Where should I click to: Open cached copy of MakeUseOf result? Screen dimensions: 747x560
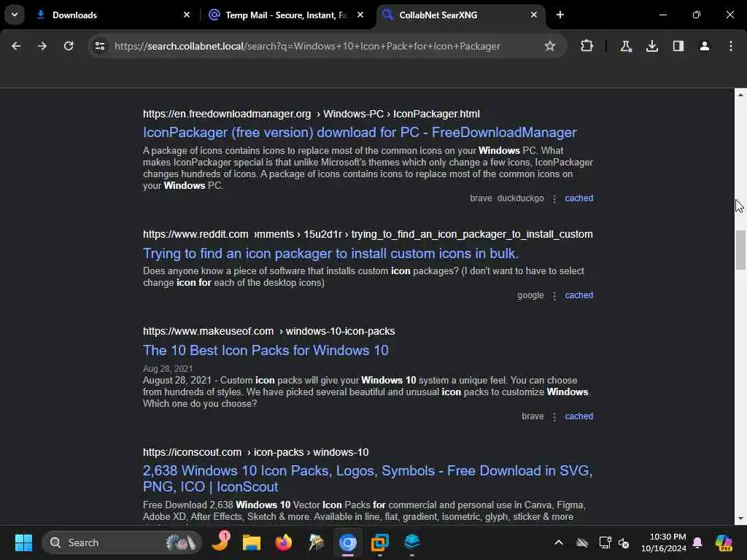point(578,416)
